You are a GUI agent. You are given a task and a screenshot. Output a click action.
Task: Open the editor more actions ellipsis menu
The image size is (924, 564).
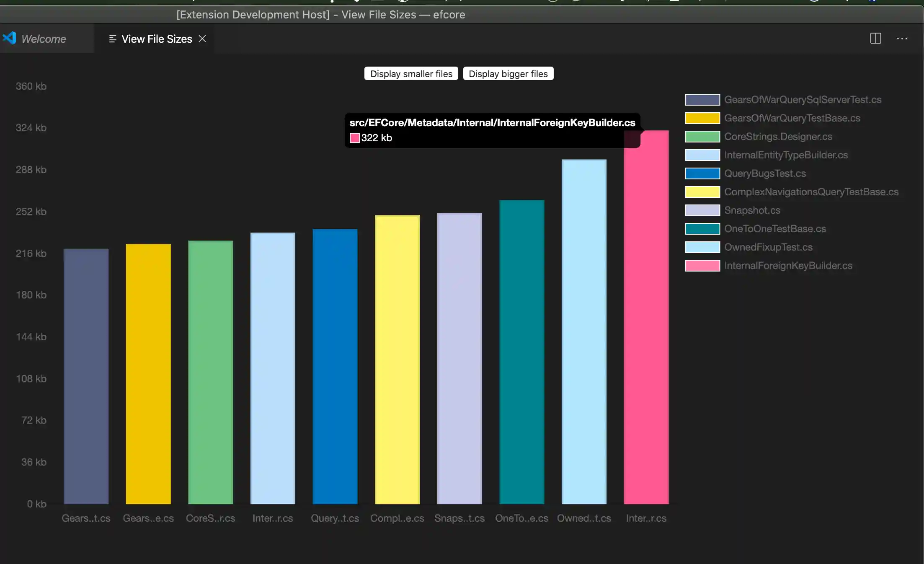[903, 38]
